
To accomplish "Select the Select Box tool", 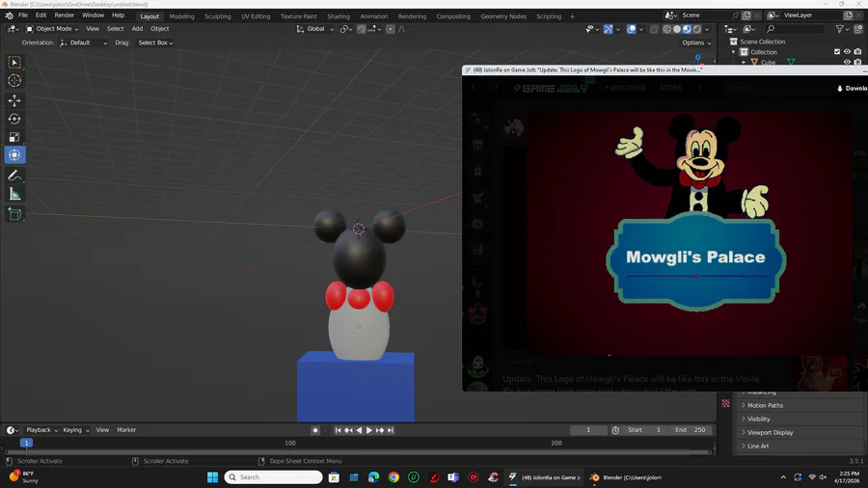I will [14, 63].
